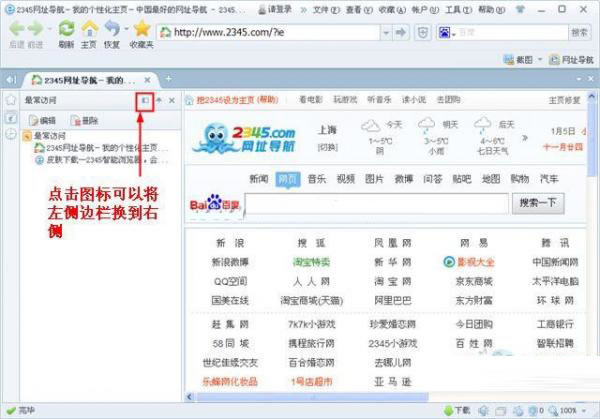
Task: Open back/forward history dropdown arrow
Action: pyautogui.click(x=49, y=29)
